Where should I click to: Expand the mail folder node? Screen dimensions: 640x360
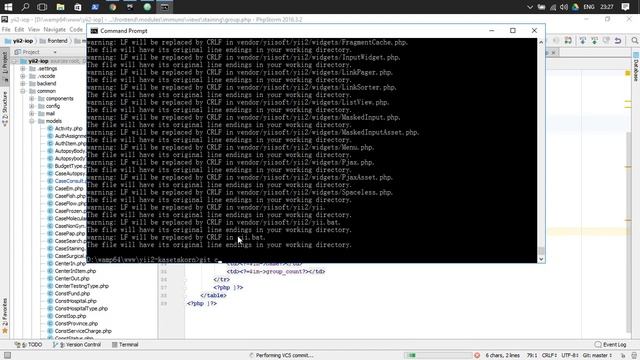coord(32,113)
